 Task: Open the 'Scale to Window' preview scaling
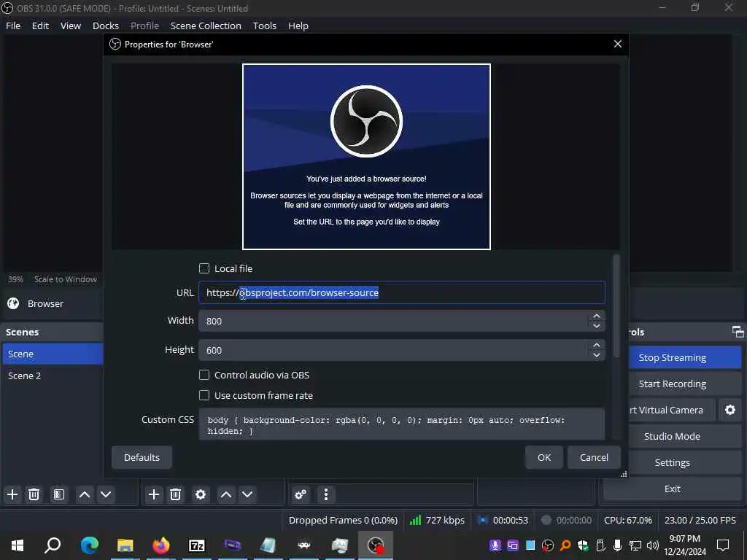(x=65, y=279)
